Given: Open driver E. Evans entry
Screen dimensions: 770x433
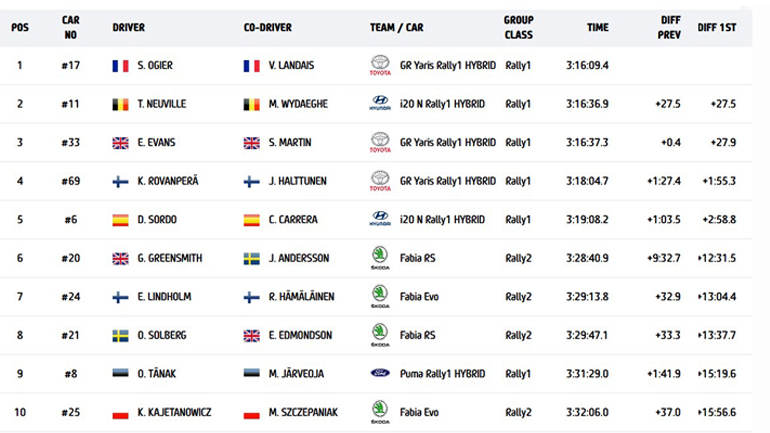Looking at the screenshot, I should tap(157, 142).
